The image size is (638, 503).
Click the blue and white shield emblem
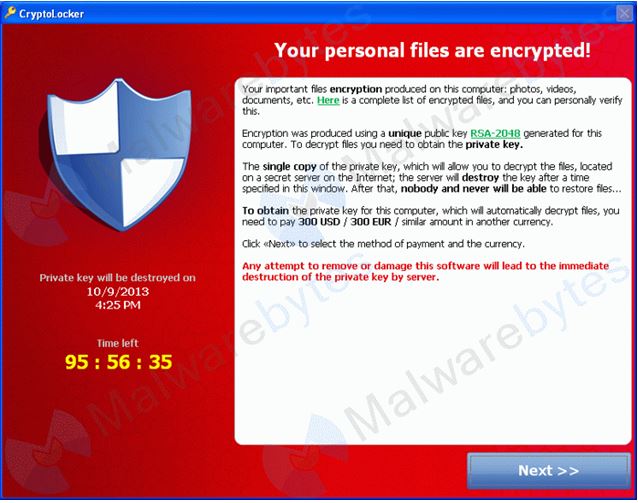click(x=119, y=155)
